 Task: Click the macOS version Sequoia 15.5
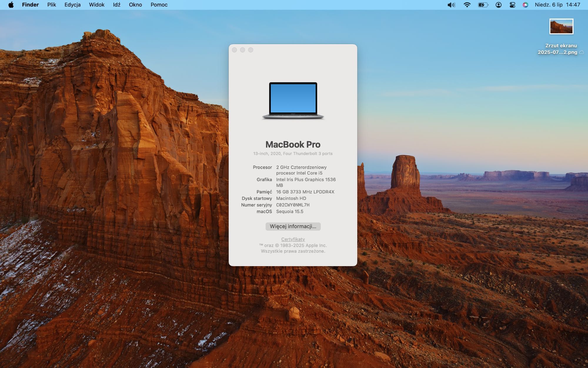[x=290, y=211]
